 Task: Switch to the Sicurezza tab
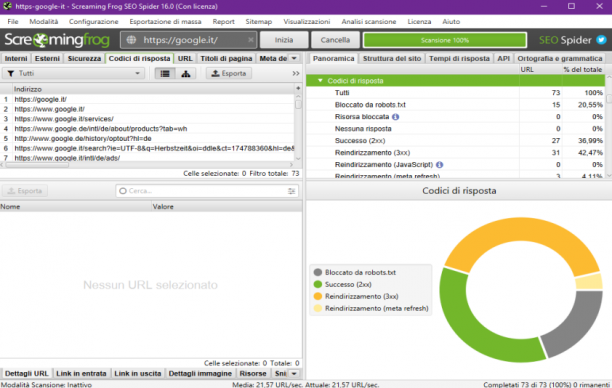[84, 59]
